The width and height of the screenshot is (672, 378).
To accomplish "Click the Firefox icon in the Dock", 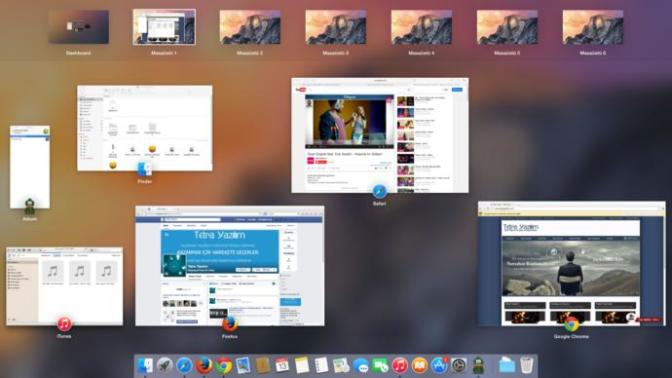I will [204, 366].
